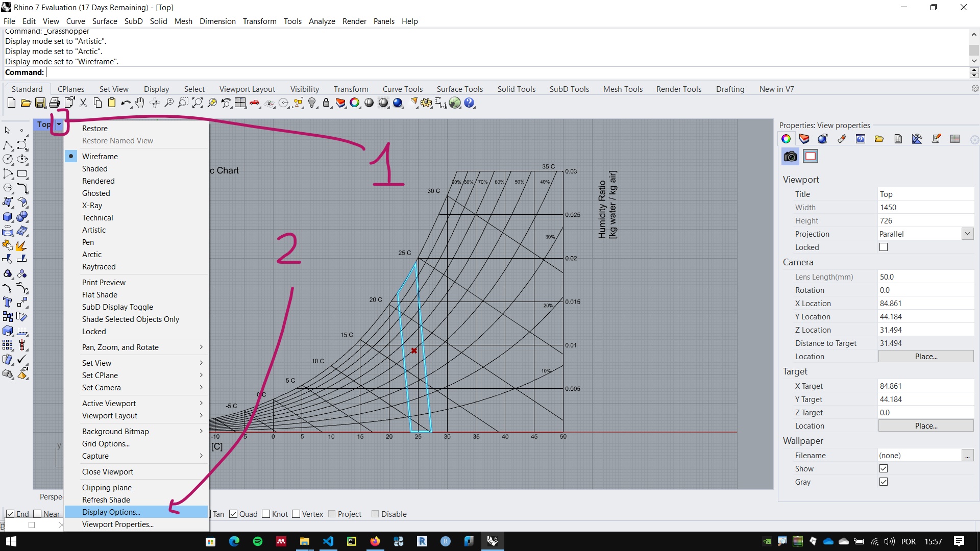Click the padlock Lock icon
The image size is (980, 551).
[326, 103]
